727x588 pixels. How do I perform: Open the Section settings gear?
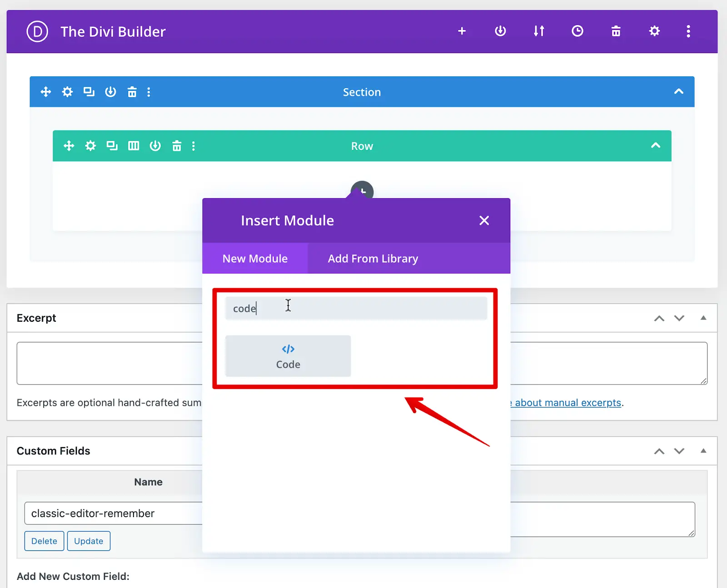(x=67, y=91)
